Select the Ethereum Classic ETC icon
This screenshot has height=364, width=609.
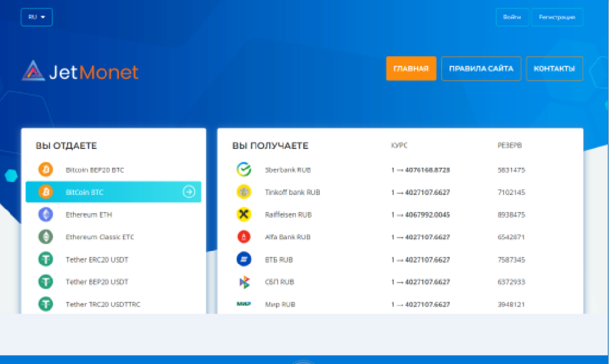(x=46, y=237)
